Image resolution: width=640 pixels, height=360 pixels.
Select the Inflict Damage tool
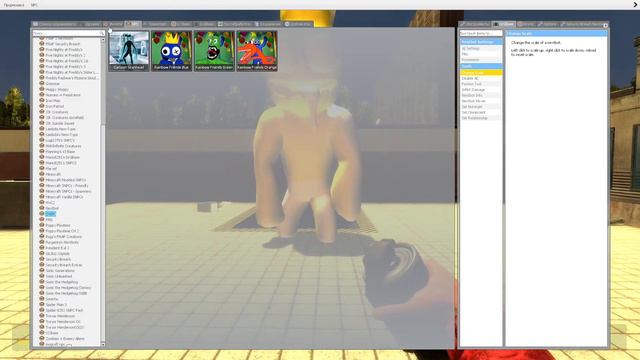click(x=481, y=90)
